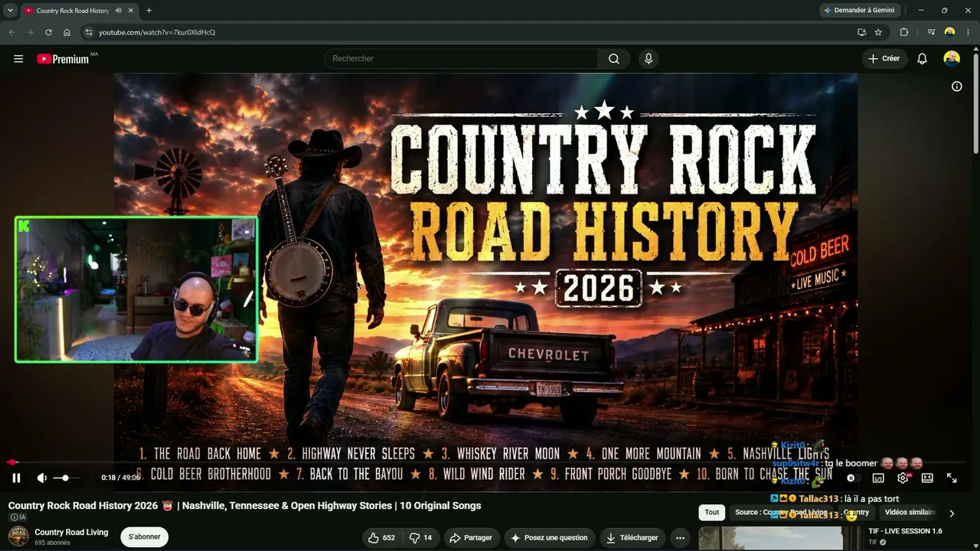This screenshot has height=551, width=980.
Task: Show video info card icon
Action: click(956, 86)
